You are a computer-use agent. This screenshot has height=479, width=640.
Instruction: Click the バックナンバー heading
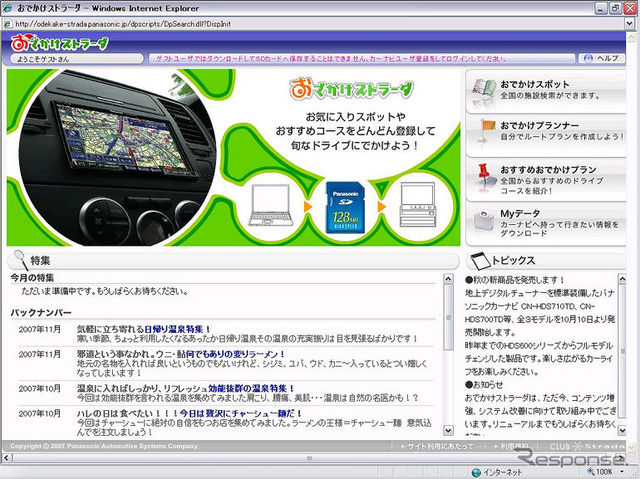click(x=41, y=313)
